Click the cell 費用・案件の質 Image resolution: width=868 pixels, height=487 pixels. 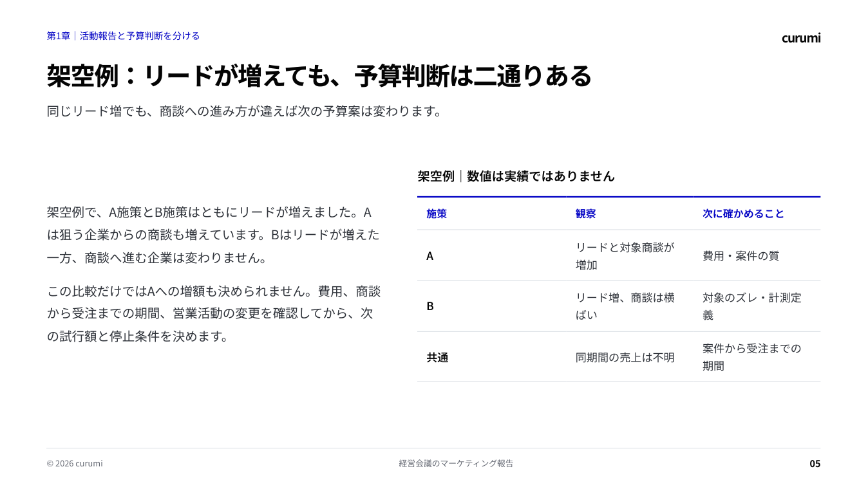pos(741,256)
